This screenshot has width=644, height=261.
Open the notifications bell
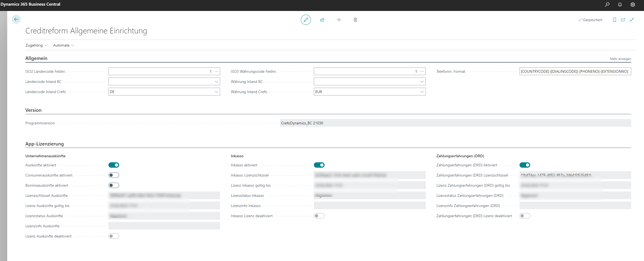(620, 4)
